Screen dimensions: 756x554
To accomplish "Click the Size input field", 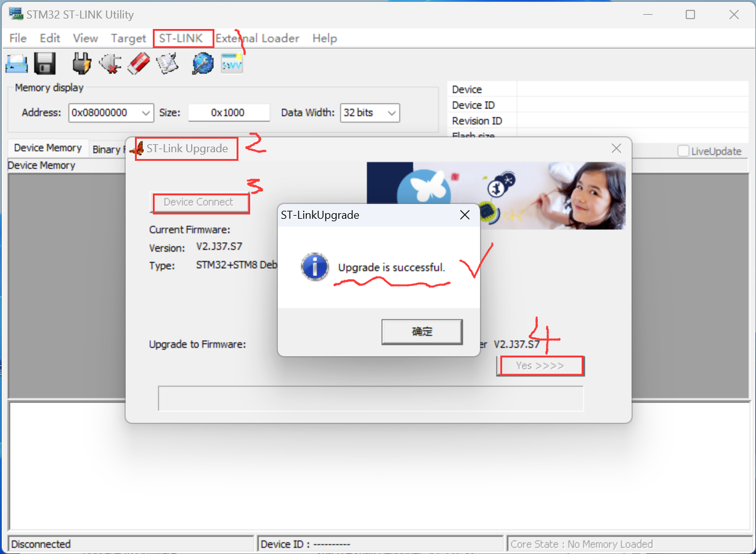I will [229, 113].
